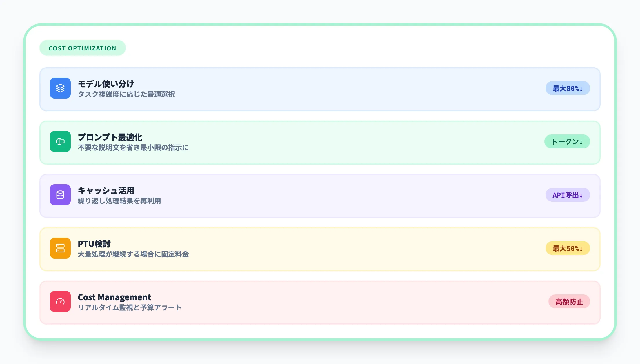Viewport: 640px width, 364px height.
Task: Toggle the トークン↓ badge
Action: click(567, 141)
